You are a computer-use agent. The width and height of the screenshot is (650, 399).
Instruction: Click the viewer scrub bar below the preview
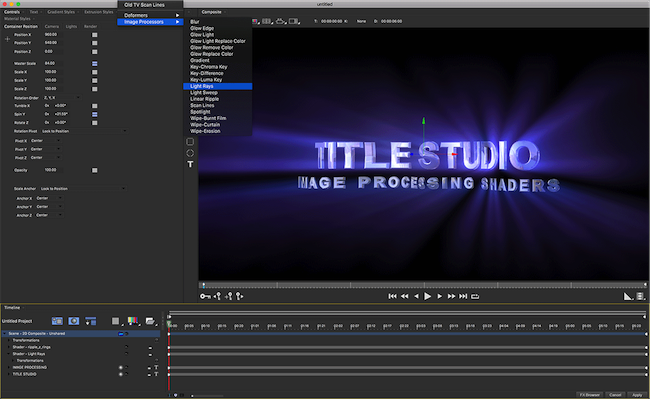pos(424,285)
